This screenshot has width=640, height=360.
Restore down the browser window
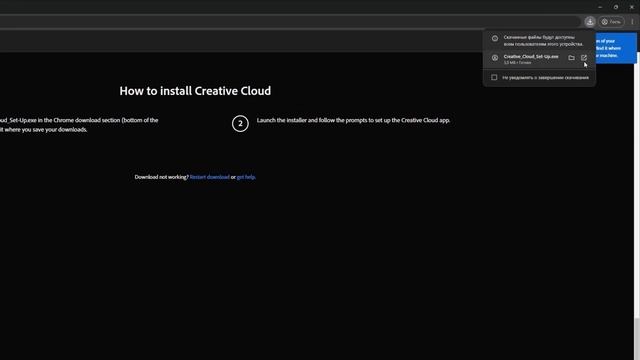(616, 7)
